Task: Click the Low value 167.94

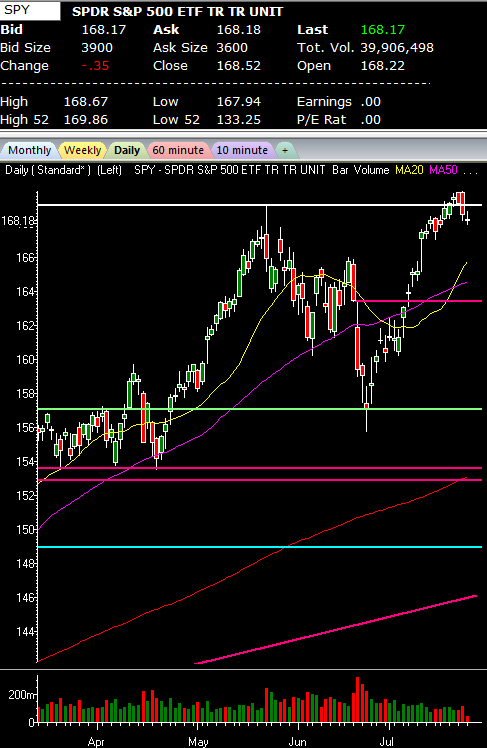Action: [239, 102]
